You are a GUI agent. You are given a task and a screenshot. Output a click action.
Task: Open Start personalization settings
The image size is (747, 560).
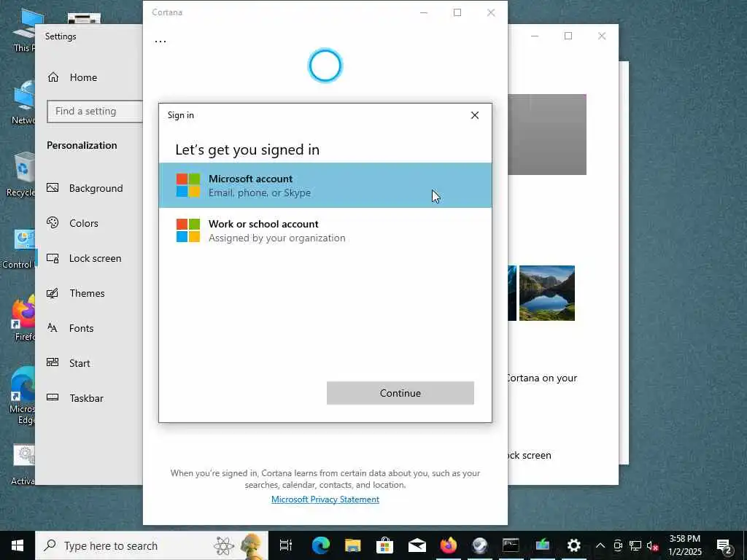(88, 363)
